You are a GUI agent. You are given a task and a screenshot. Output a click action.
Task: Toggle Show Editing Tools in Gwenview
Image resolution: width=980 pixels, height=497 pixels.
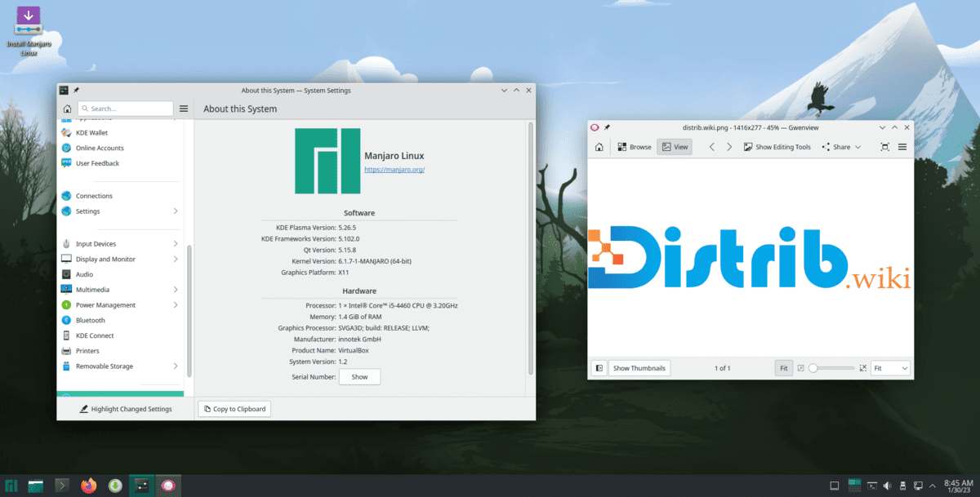click(x=777, y=147)
